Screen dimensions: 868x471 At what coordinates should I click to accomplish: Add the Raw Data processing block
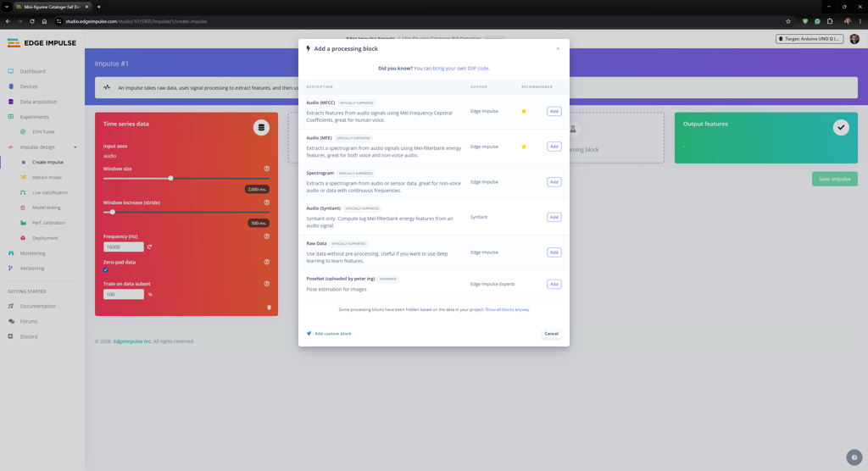(x=554, y=252)
